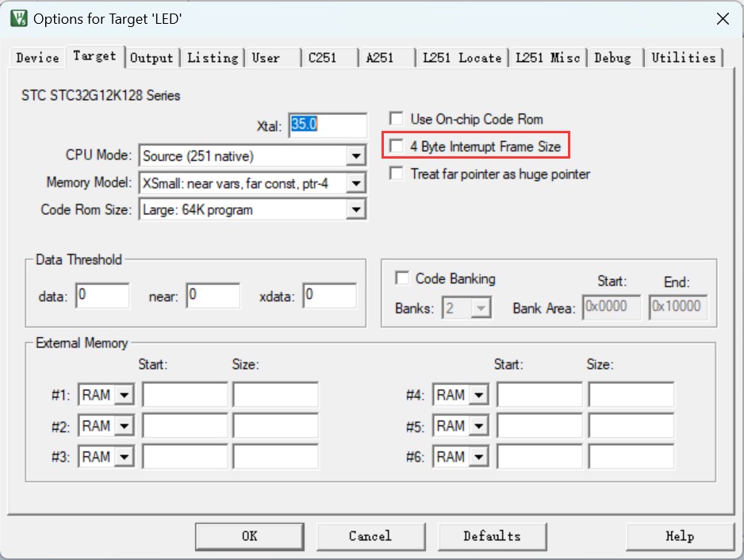Expand the Code Rom Size dropdown
This screenshot has width=744, height=560.
[356, 209]
